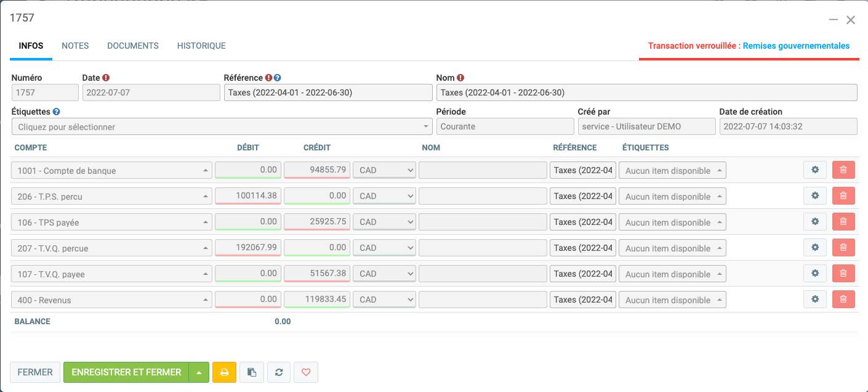Delete the 400 - Revenus row
868x392 pixels.
pyautogui.click(x=843, y=300)
